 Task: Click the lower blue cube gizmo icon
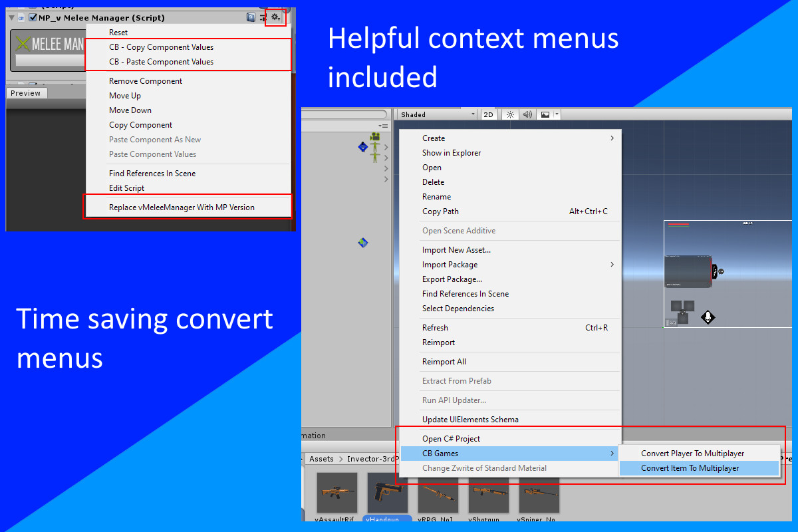pyautogui.click(x=362, y=243)
